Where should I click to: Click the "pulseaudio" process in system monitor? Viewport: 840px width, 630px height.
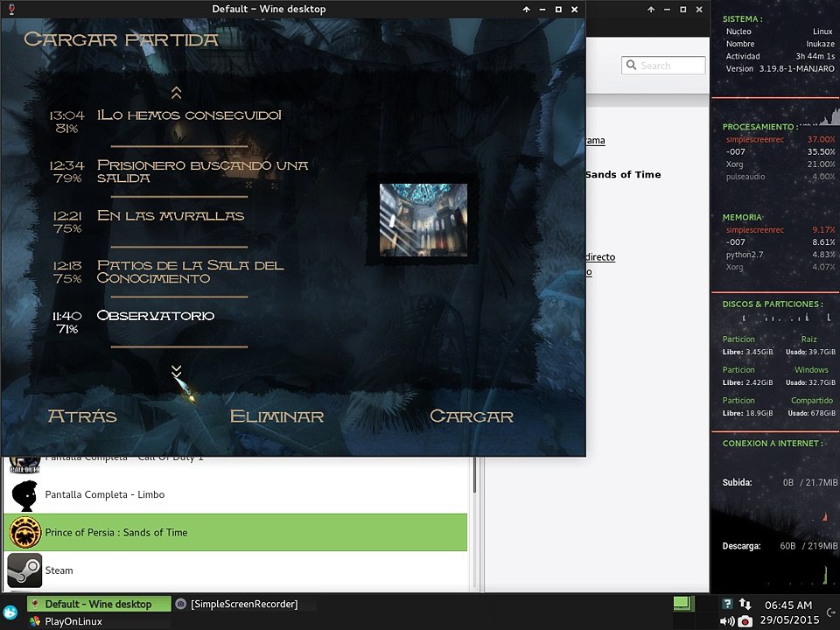click(x=745, y=176)
